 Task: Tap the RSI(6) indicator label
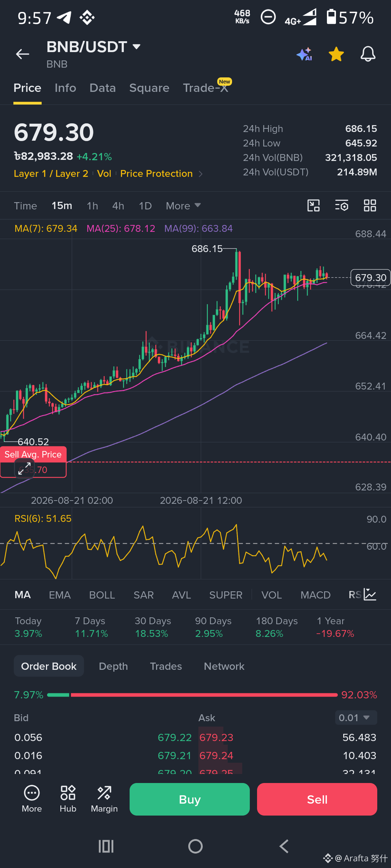(43, 519)
